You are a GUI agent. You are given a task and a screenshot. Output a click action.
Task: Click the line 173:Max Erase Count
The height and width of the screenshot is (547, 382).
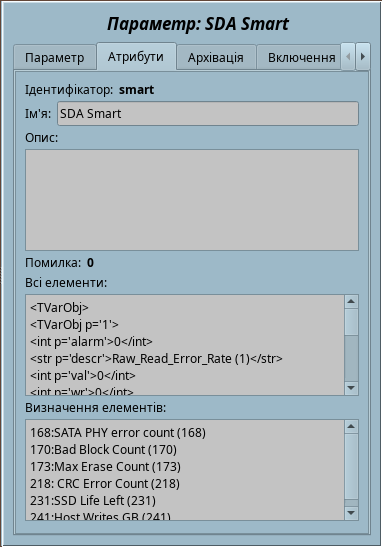tap(106, 467)
